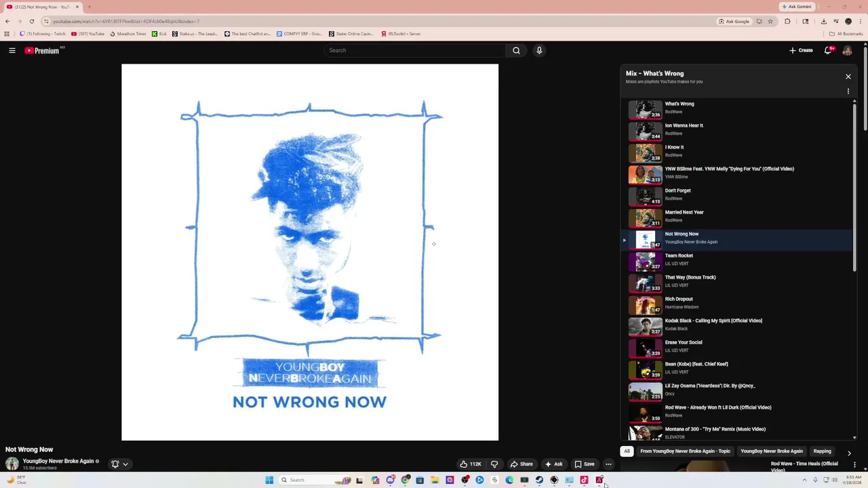The width and height of the screenshot is (868, 488).
Task: Click the Create button in the header
Action: tap(801, 50)
